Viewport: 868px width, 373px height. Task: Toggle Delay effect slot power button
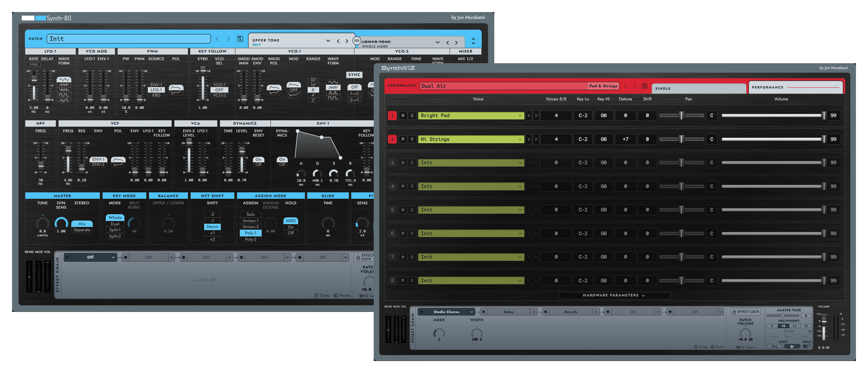(483, 312)
